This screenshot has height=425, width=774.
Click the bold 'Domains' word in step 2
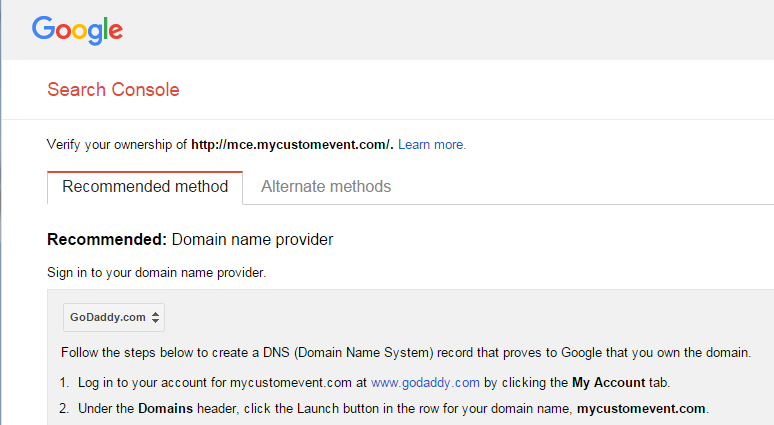click(x=165, y=409)
